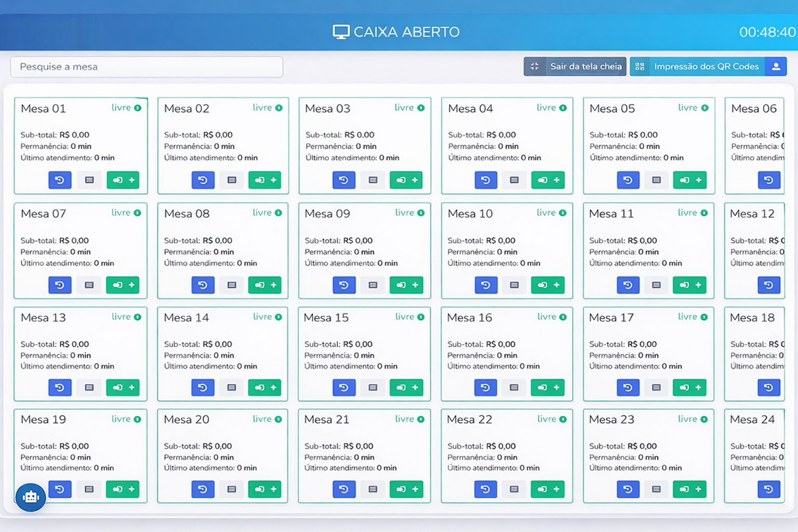Screen dimensions: 798x532
Task: Click the blue history icon on Mesa 15
Action: 343,388
